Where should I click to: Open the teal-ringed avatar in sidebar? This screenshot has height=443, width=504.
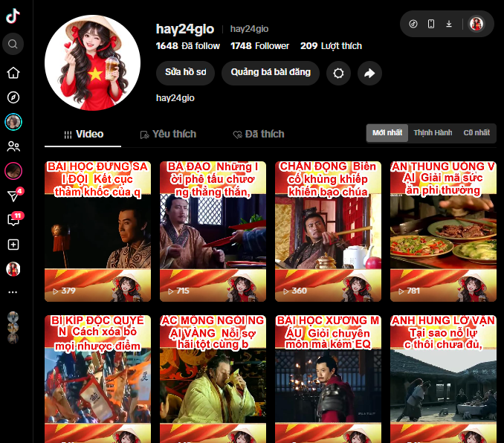click(x=13, y=122)
